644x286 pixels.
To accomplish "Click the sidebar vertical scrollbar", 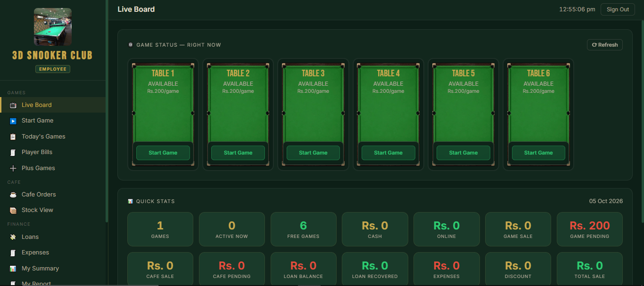I will pyautogui.click(x=107, y=111).
